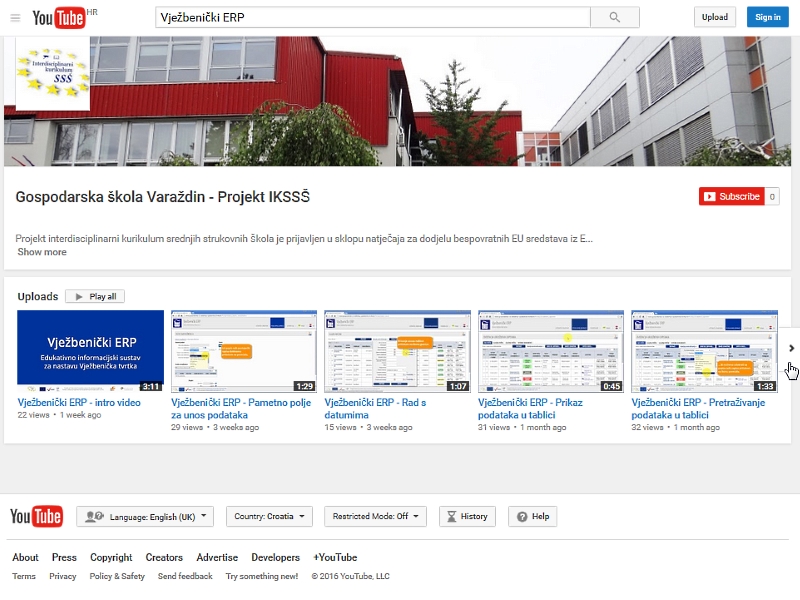
Task: Click Send feedback footer link
Action: point(185,576)
